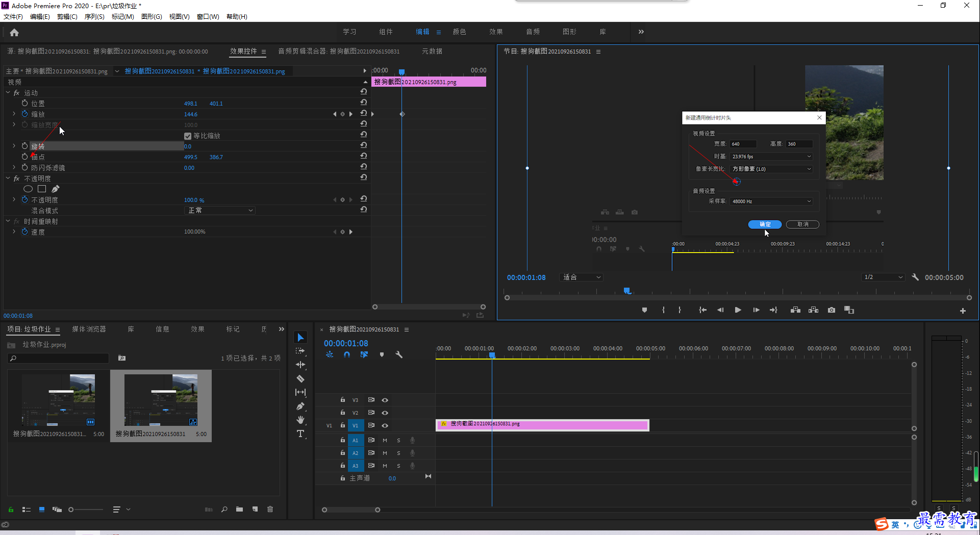Go to In point button
This screenshot has height=535, width=980.
(702, 310)
